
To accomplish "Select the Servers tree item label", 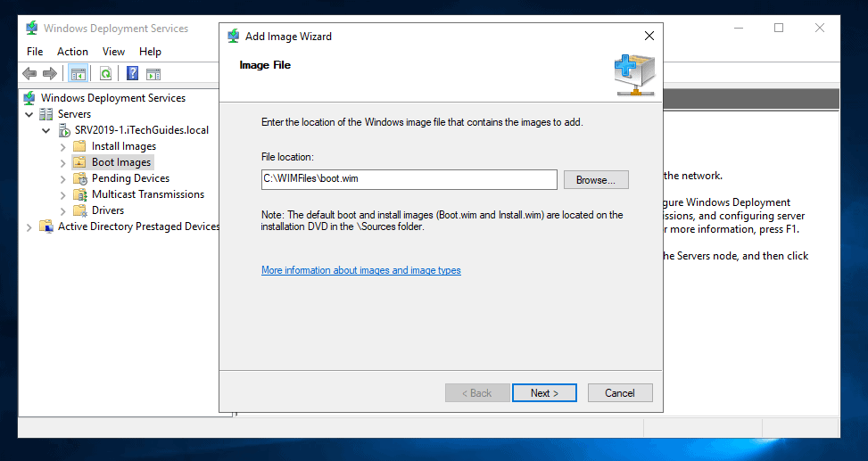I will tap(74, 114).
